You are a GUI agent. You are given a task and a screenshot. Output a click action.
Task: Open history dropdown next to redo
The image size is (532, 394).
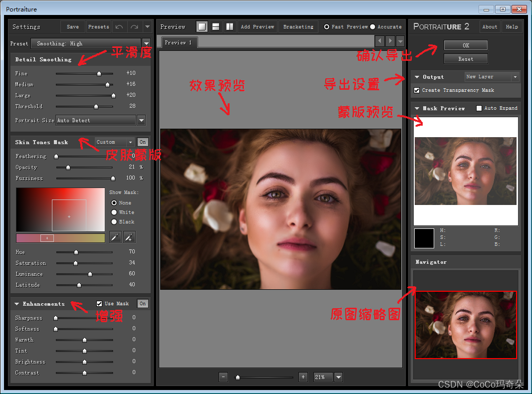tap(147, 27)
